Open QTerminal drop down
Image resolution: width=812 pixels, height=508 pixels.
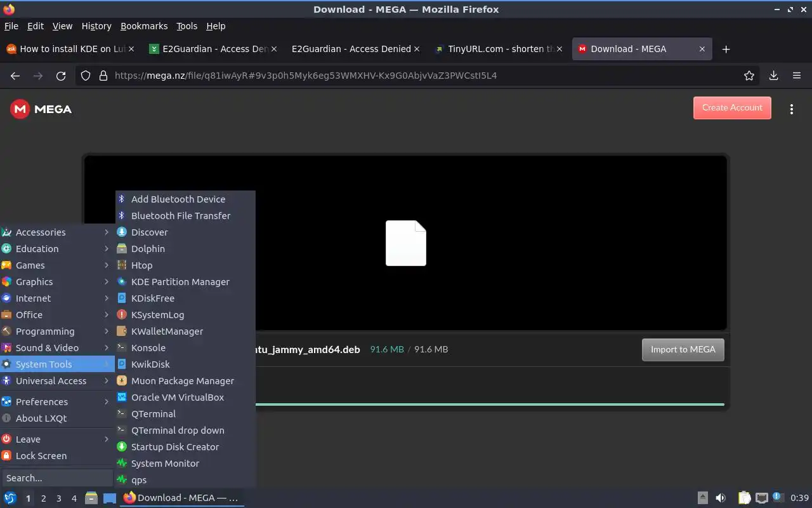[x=185, y=430]
